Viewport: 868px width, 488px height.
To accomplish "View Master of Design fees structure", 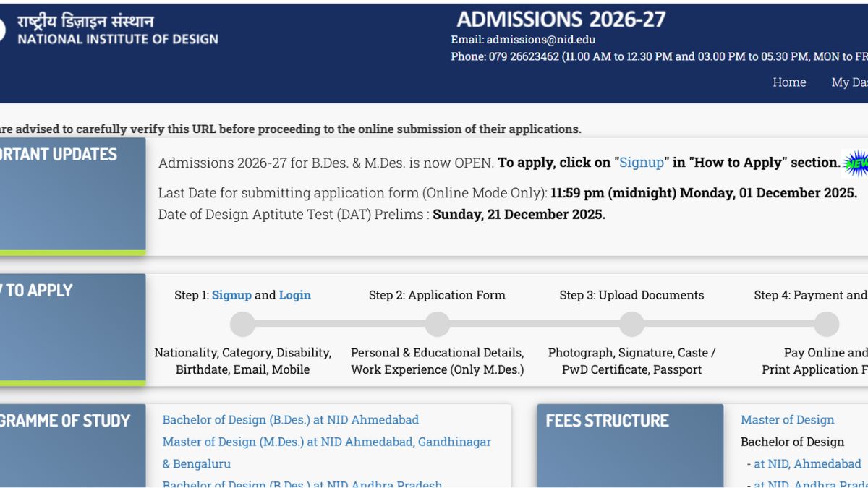I will [787, 420].
